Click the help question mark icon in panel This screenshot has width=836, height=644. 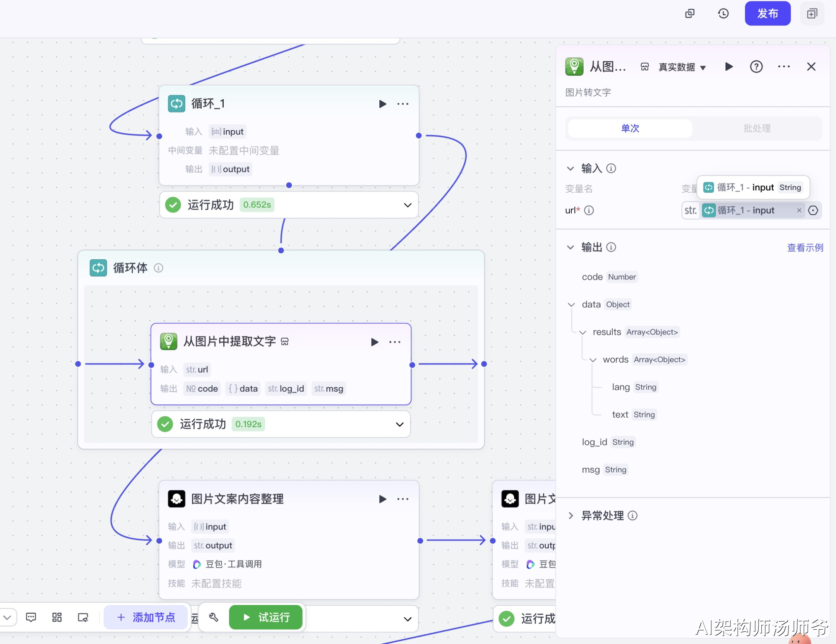pyautogui.click(x=756, y=67)
